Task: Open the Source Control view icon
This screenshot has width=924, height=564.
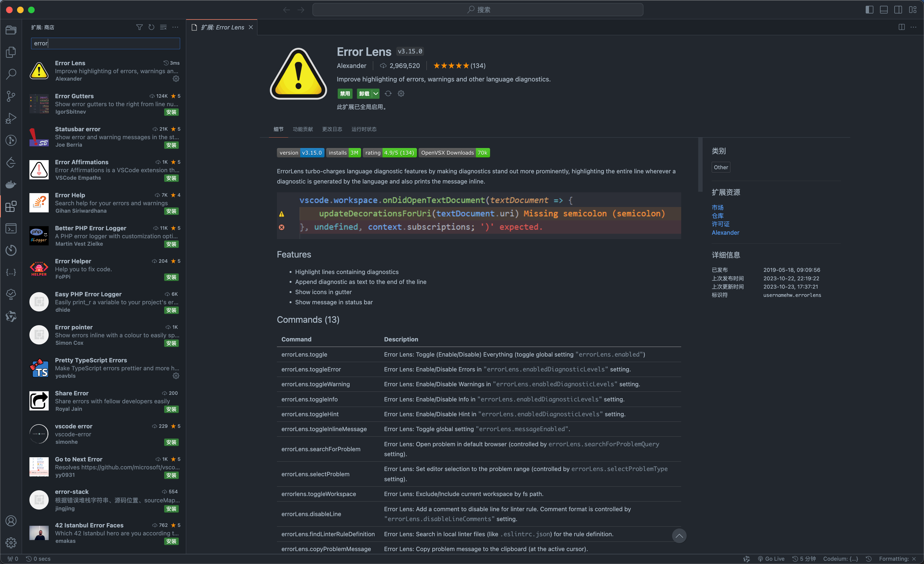Action: click(x=11, y=96)
